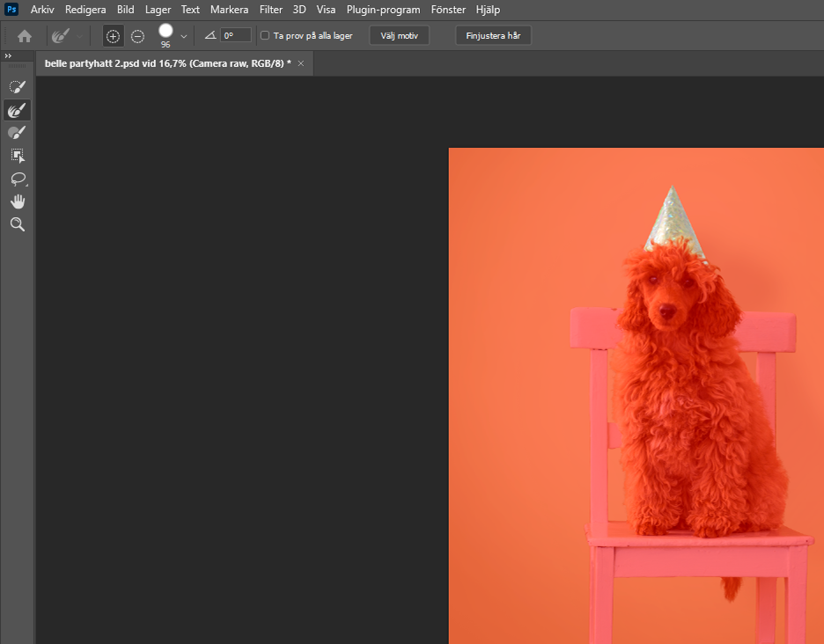Open the brush size preset dropdown

(x=184, y=36)
